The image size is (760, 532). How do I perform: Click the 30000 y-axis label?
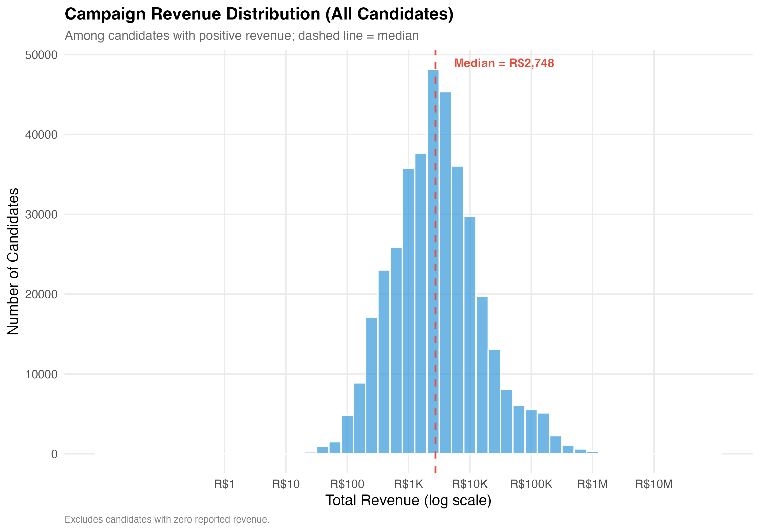tap(41, 215)
